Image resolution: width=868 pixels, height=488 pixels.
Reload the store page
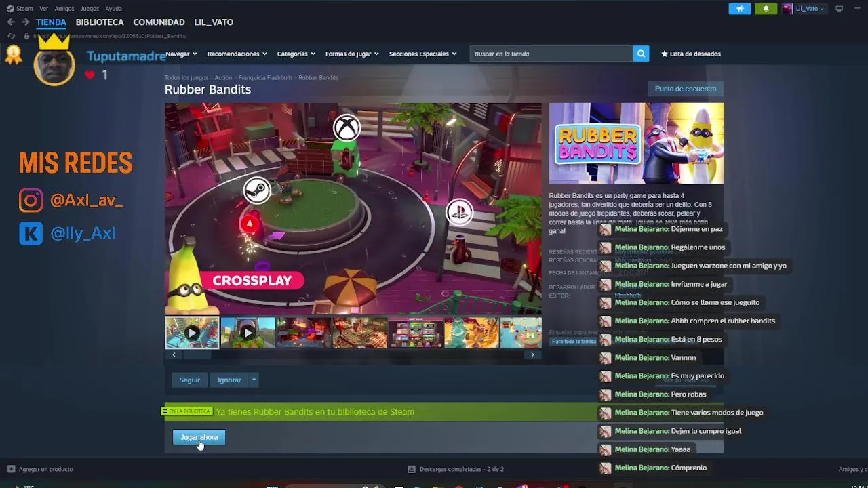pyautogui.click(x=11, y=36)
